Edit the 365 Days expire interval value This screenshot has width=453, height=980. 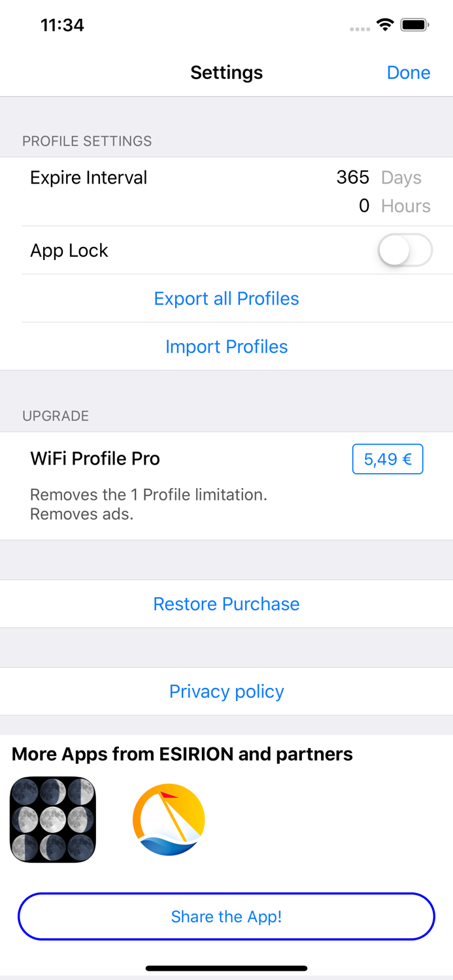(x=353, y=177)
